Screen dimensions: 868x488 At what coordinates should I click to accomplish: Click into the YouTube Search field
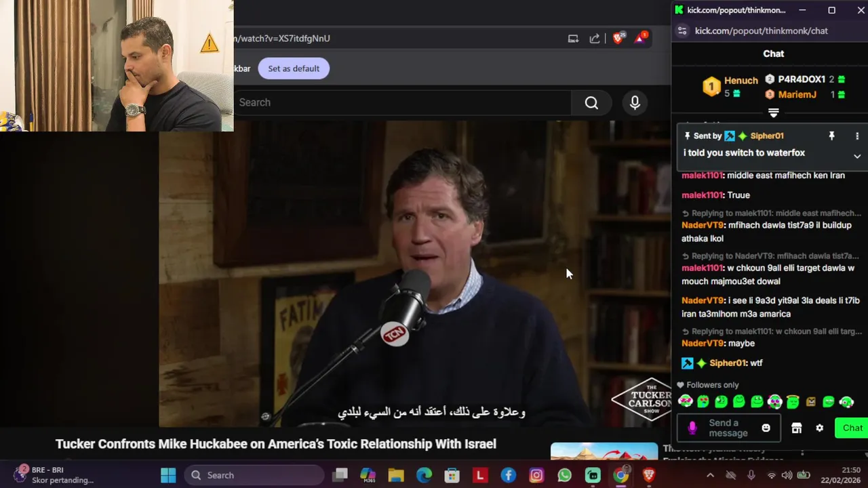pyautogui.click(x=403, y=102)
